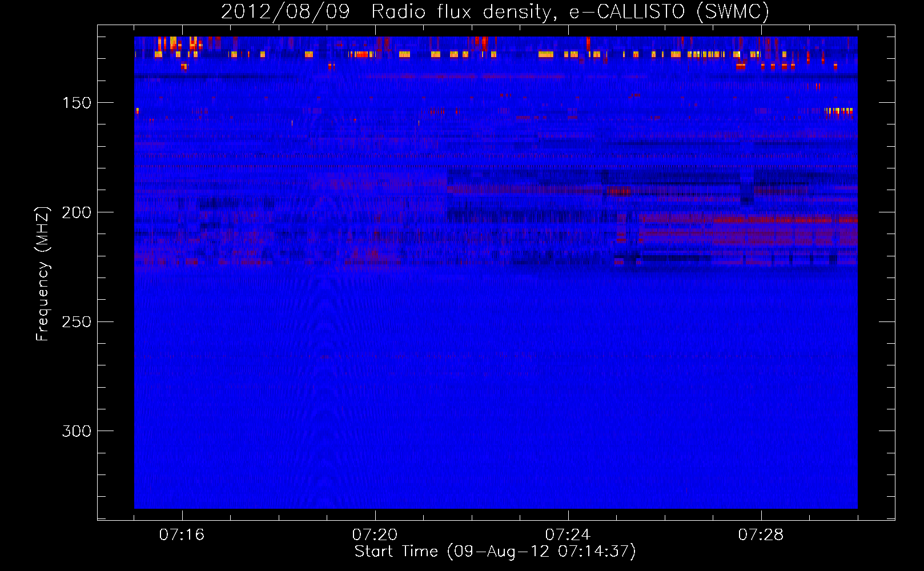This screenshot has width=924, height=571.
Task: Click the Start Time axis label
Action: click(x=495, y=552)
